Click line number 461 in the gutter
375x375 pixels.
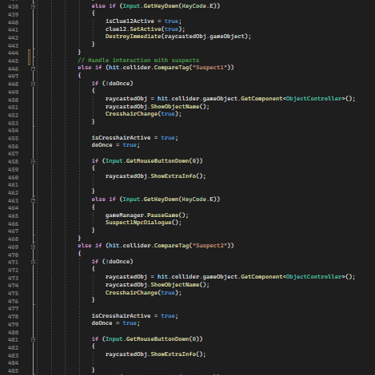click(x=13, y=185)
